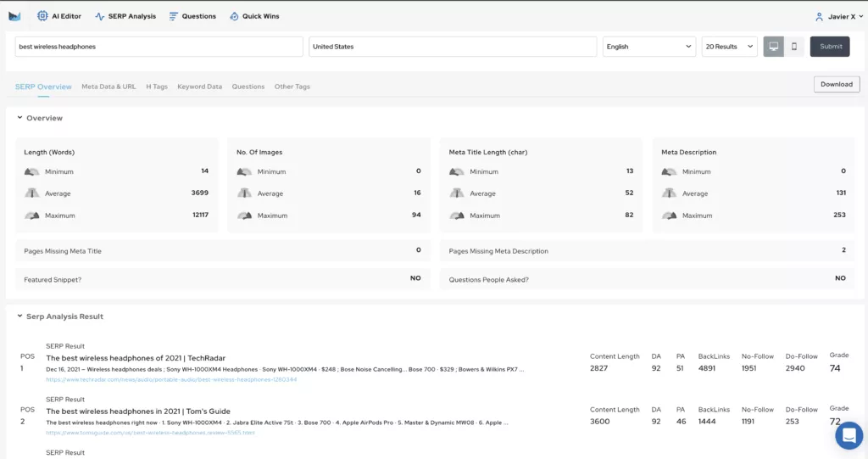Switch to the H Tags tab

click(157, 87)
